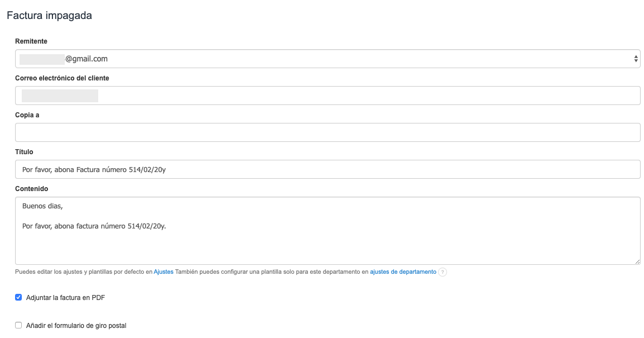
Task: Click the 'Remitente' field label
Action: pos(31,41)
